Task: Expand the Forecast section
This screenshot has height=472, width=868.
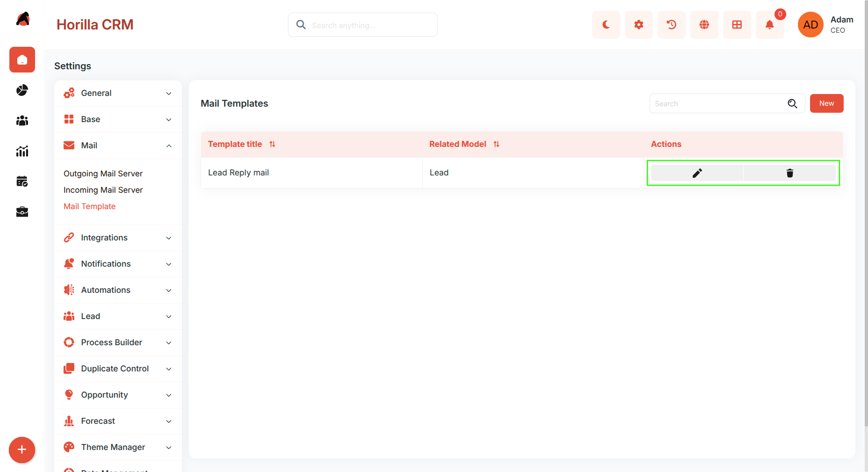Action: 118,421
